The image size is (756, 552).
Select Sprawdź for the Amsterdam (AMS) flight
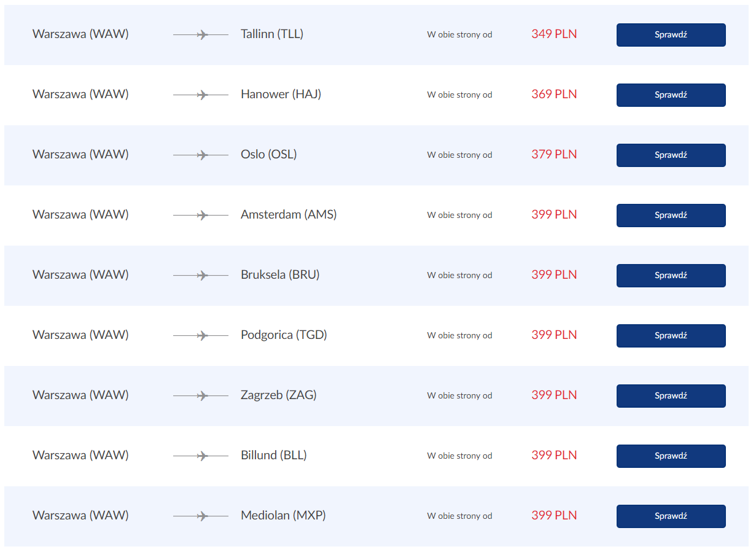tap(671, 216)
